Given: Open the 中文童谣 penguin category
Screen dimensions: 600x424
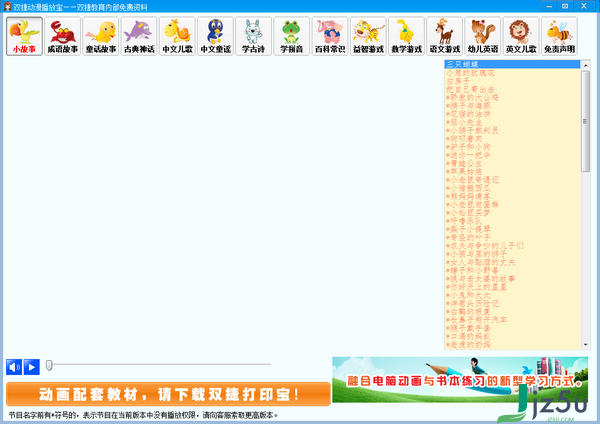Looking at the screenshot, I should (x=215, y=36).
